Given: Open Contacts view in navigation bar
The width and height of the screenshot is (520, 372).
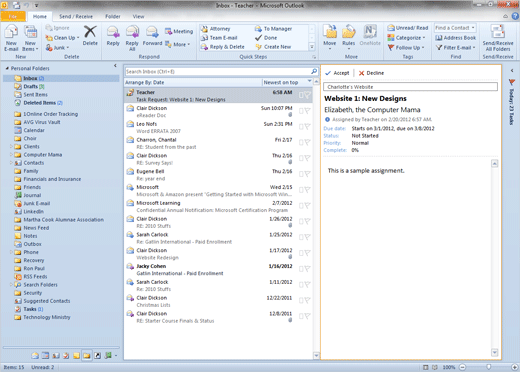Looking at the screenshot, I should [56, 356].
